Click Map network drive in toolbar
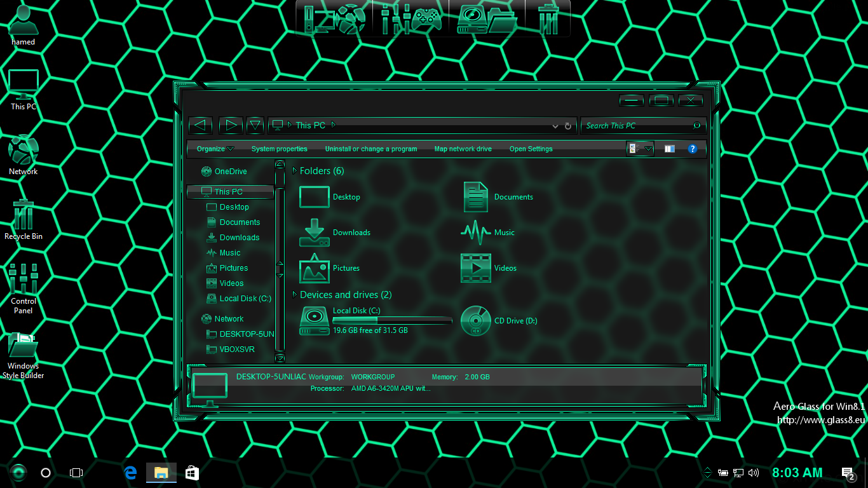Viewport: 868px width, 488px height. click(463, 149)
